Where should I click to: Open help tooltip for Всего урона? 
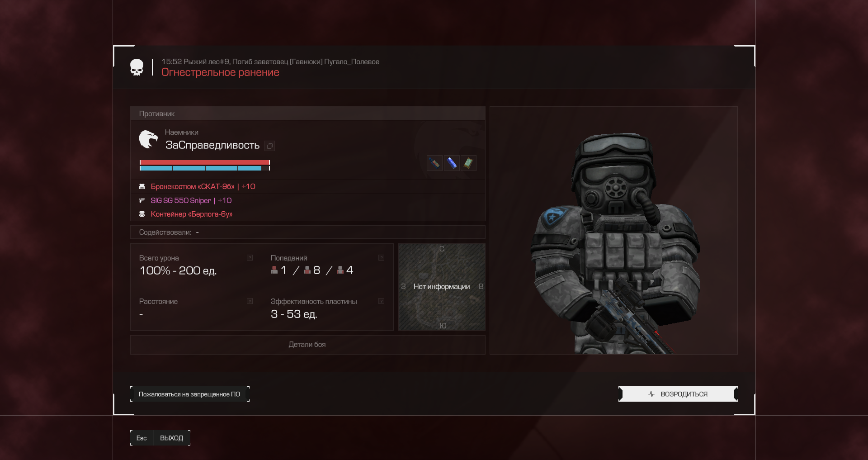click(250, 258)
